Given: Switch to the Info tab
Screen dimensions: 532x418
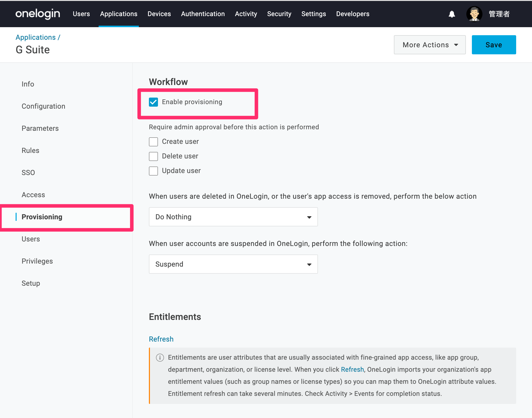Looking at the screenshot, I should click(x=28, y=84).
